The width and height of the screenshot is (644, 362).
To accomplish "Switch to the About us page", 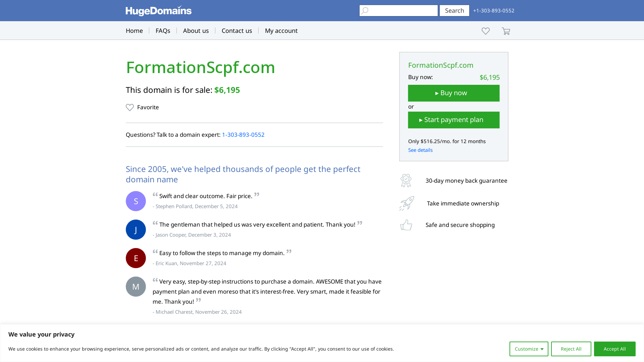I will click(x=196, y=31).
